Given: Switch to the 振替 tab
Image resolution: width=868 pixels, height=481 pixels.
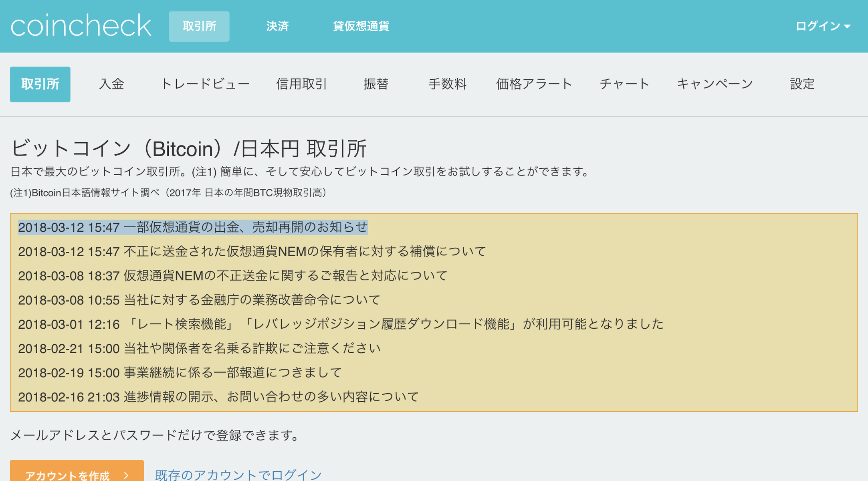Looking at the screenshot, I should [376, 84].
